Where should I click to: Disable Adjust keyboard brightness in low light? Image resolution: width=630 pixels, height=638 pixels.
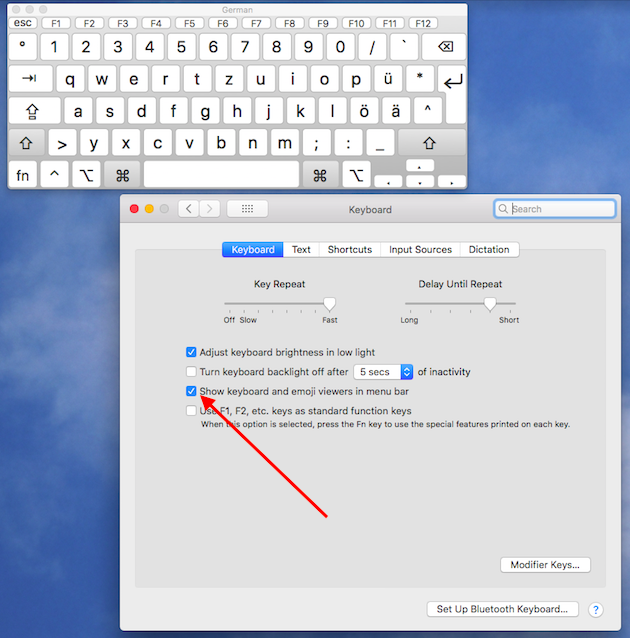[191, 352]
